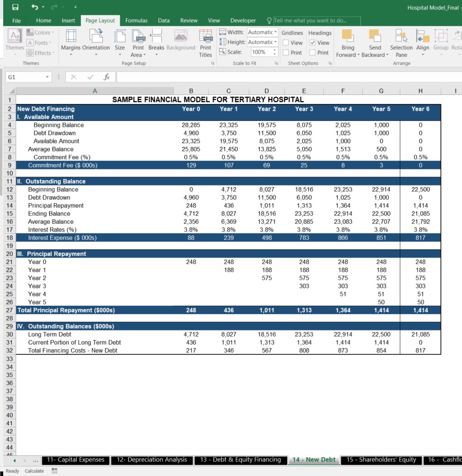Open the theme Colors dropdown
The image size is (462, 476).
tap(40, 32)
